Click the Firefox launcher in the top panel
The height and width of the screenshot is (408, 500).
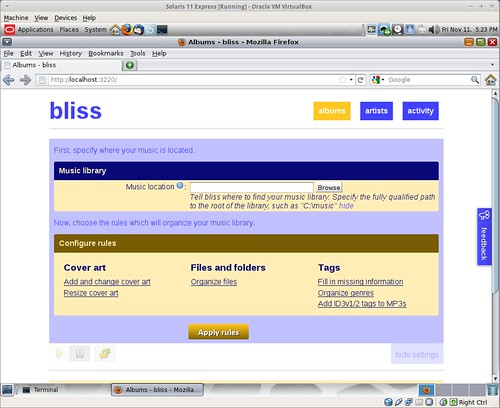127,30
